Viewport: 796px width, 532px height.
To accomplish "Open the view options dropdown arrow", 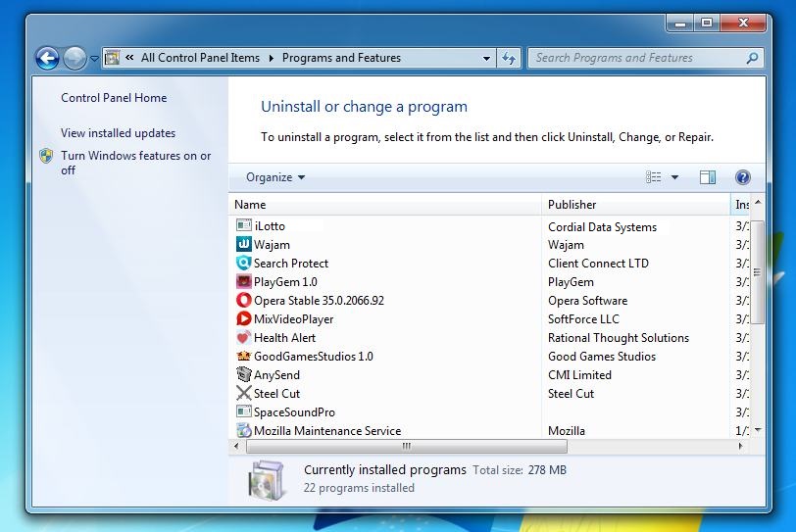I will click(x=674, y=177).
